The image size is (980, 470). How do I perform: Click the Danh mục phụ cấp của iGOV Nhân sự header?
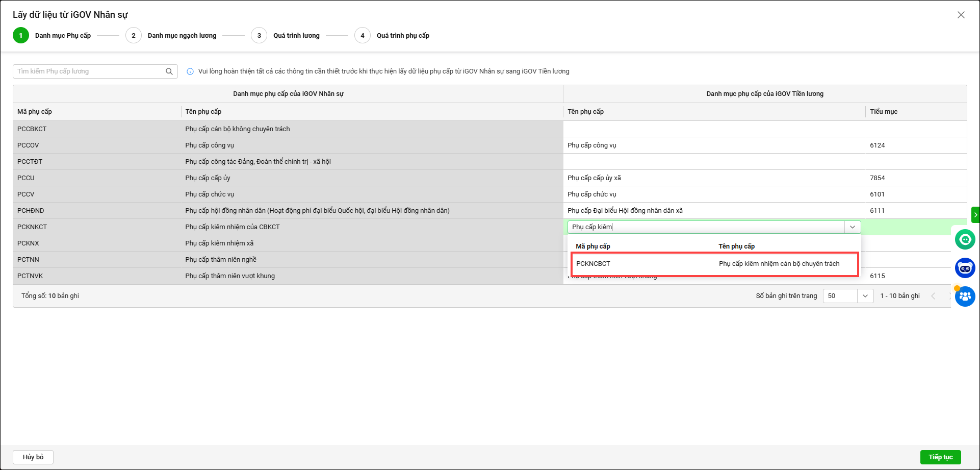[288, 94]
